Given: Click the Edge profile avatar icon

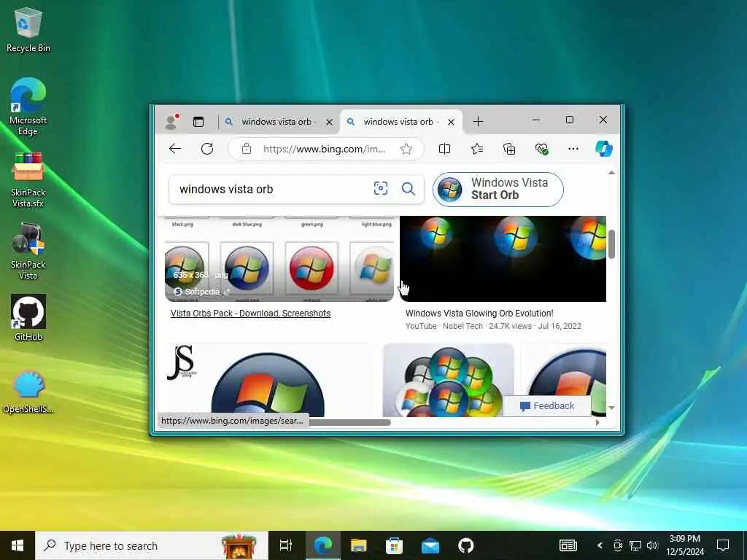Looking at the screenshot, I should 171,122.
